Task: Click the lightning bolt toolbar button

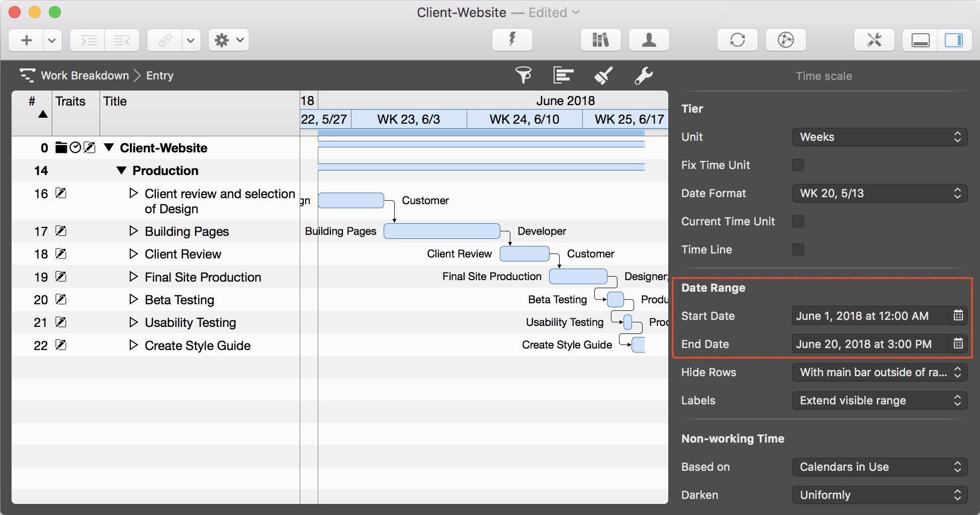Action: pos(512,40)
